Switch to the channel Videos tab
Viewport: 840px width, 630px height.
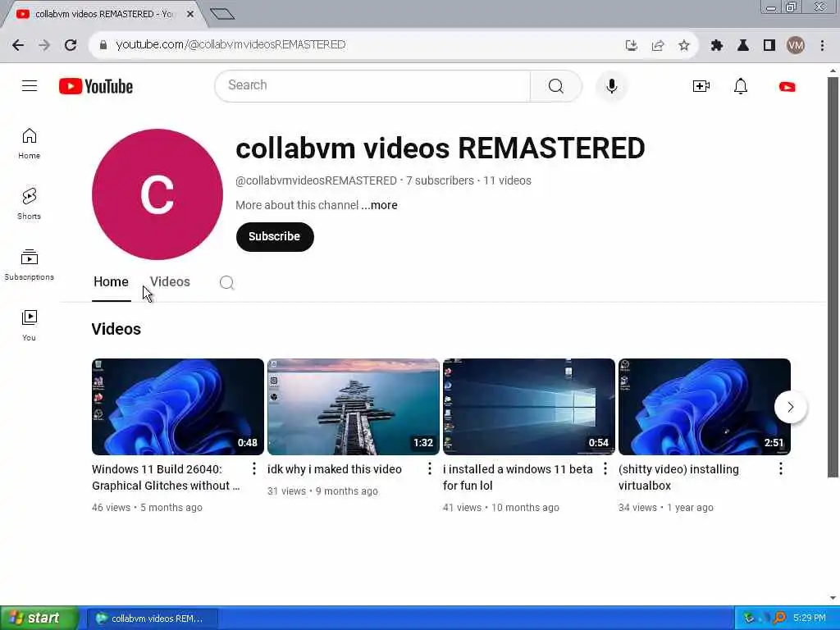coord(170,282)
